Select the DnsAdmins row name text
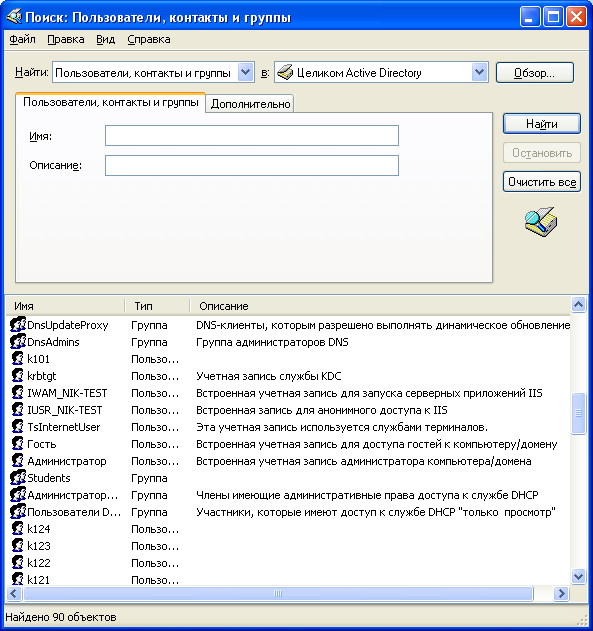Screen dimensions: 593x631 (x=53, y=342)
